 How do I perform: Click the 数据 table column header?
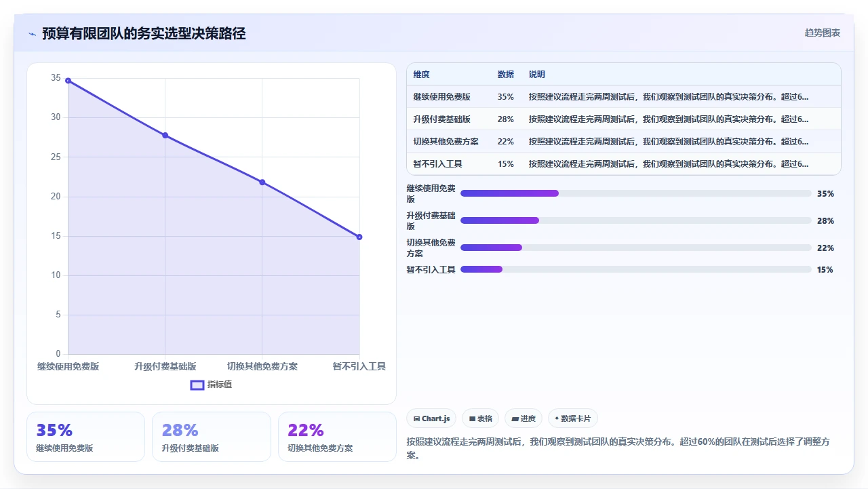[505, 75]
